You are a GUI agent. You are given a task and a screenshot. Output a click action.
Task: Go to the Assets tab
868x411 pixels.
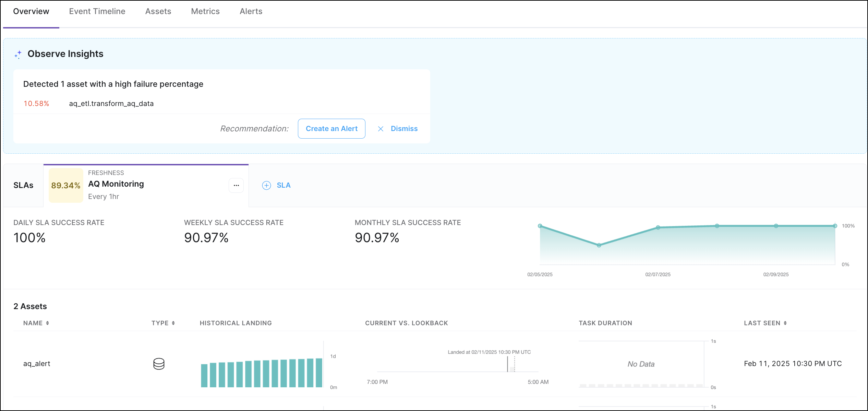pos(158,11)
